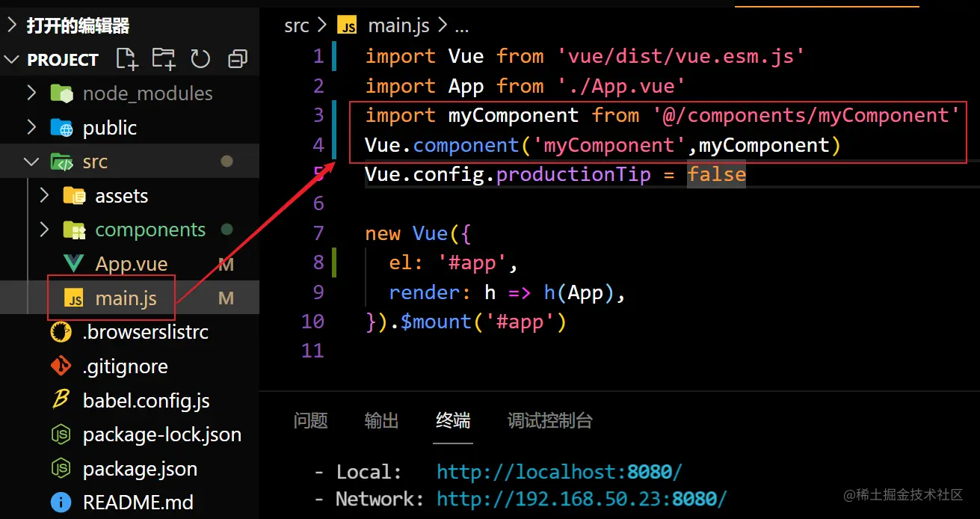Viewport: 980px width, 519px height.
Task: Click line number 1 in the gutter
Action: 318,56
